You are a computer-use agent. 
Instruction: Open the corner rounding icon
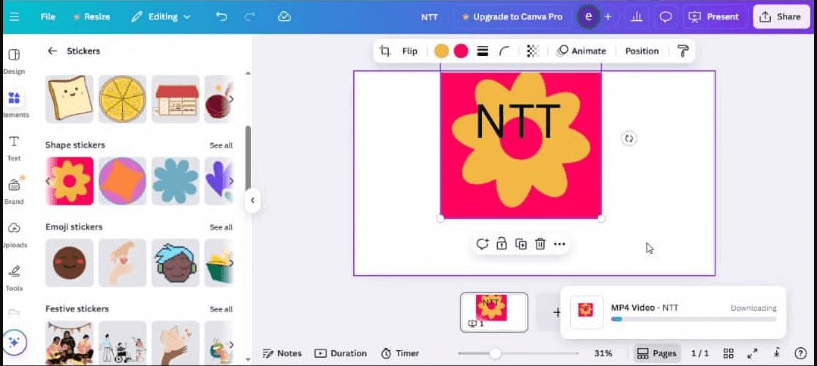[504, 51]
